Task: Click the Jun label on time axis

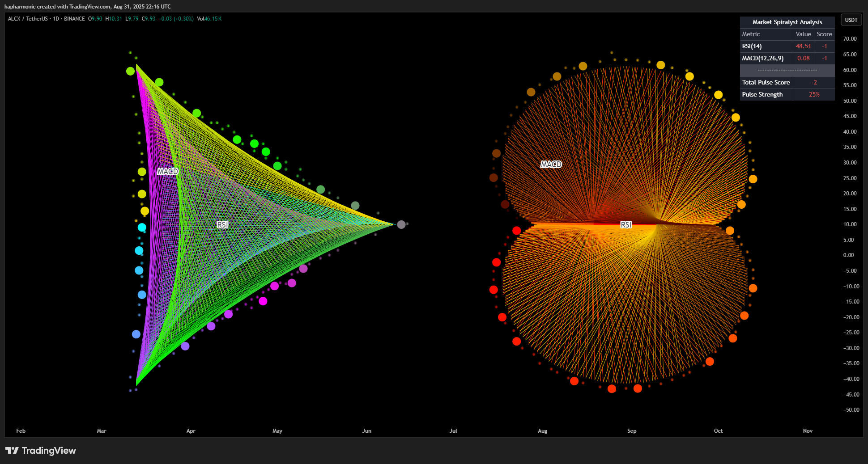Action: pyautogui.click(x=366, y=431)
